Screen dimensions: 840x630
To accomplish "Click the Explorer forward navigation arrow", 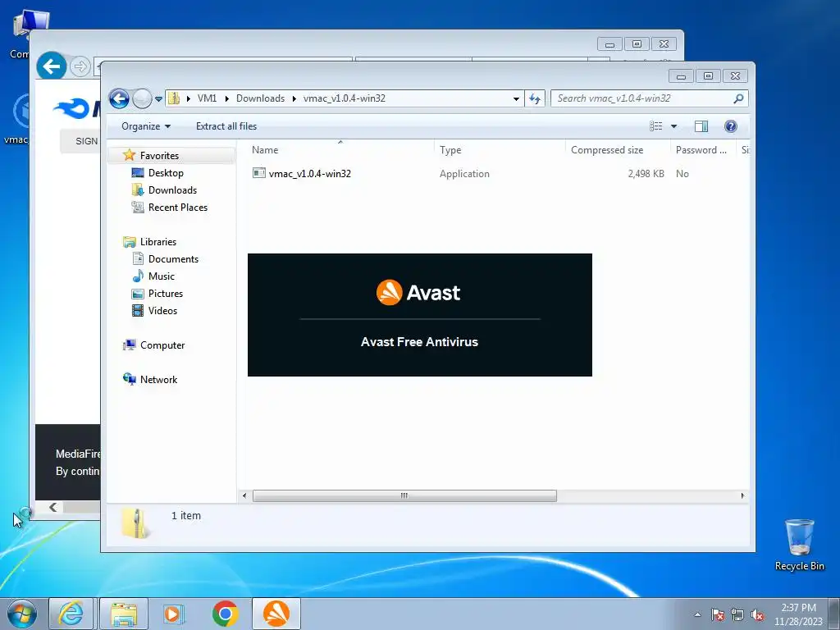I will pos(142,98).
